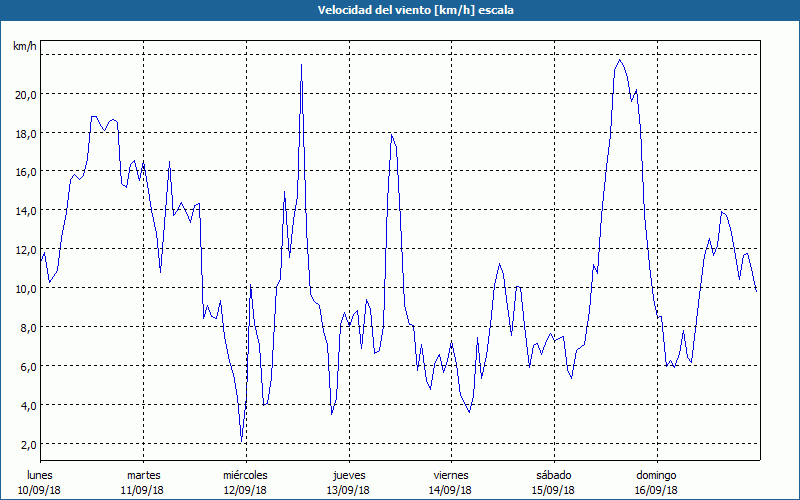Click the '2,0' y-axis label
800x500 pixels.
click(x=28, y=444)
